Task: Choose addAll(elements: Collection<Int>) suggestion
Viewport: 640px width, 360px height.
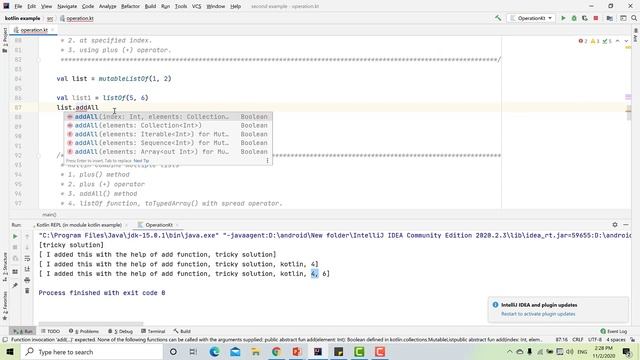Action: (x=168, y=126)
